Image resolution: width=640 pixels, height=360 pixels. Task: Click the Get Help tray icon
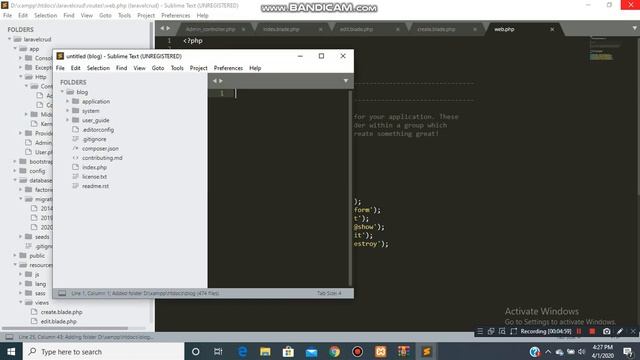(535, 351)
